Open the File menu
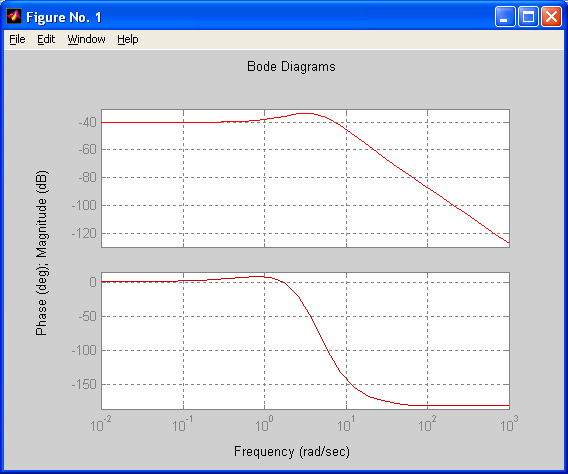 (17, 39)
